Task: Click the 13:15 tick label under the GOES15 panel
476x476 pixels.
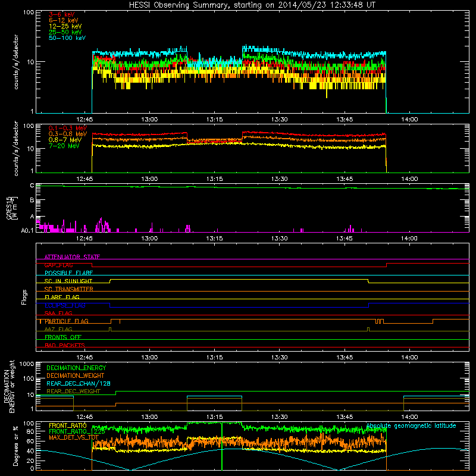Action: pos(214,239)
